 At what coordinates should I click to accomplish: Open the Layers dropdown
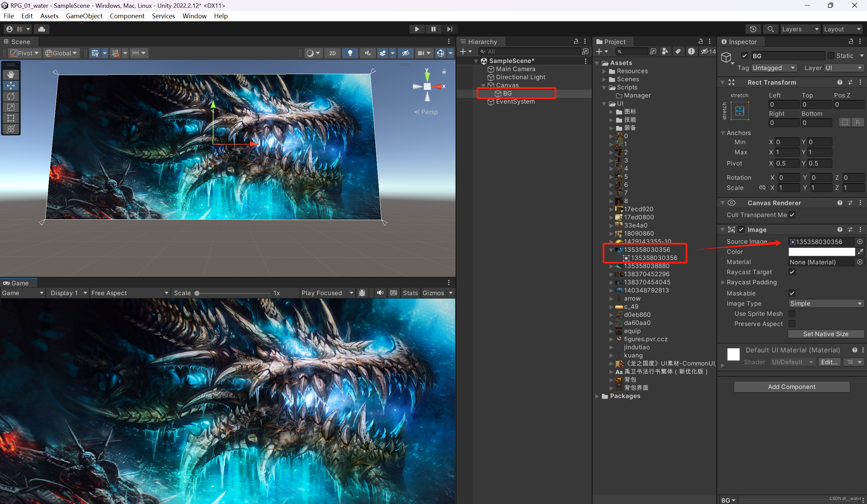[x=800, y=29]
